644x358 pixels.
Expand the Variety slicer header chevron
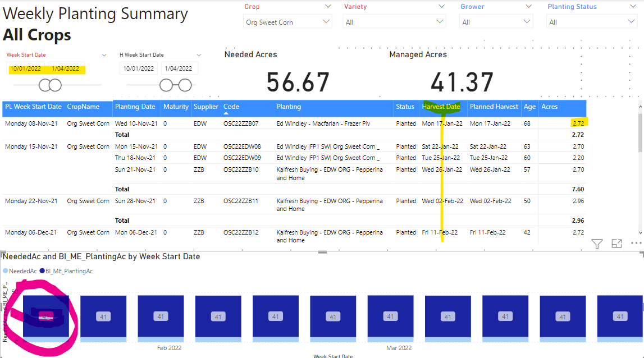coord(441,6)
